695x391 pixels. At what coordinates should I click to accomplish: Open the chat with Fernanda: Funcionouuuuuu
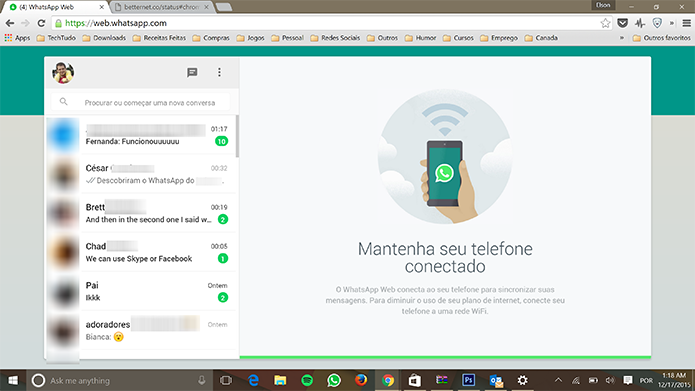click(x=141, y=135)
